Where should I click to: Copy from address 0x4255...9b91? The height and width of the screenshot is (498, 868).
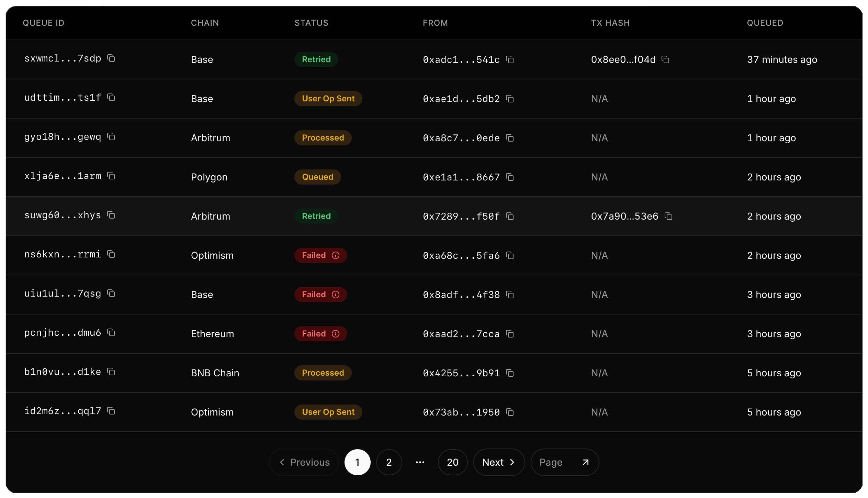(x=510, y=373)
